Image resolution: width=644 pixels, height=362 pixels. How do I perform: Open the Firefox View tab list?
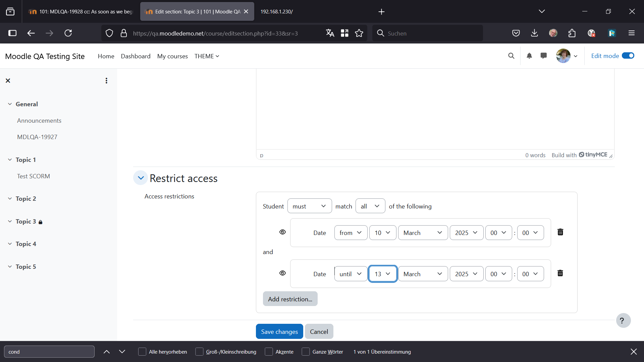coord(10,12)
